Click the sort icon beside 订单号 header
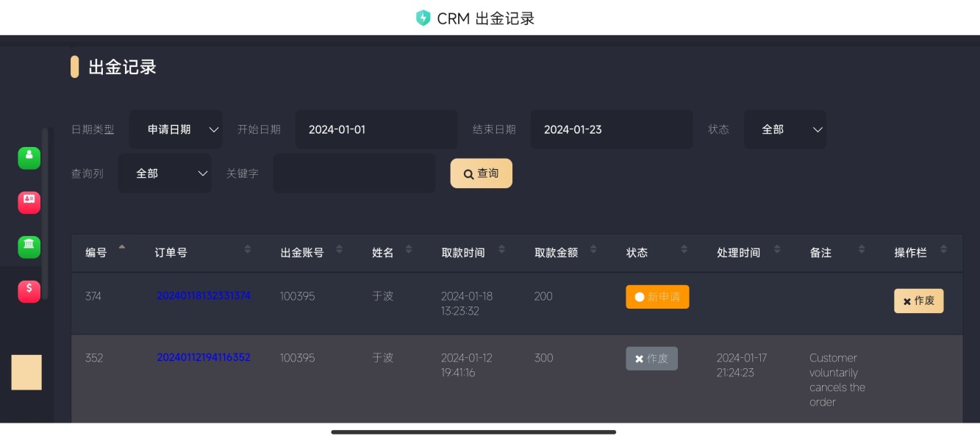The width and height of the screenshot is (980, 441). point(248,249)
